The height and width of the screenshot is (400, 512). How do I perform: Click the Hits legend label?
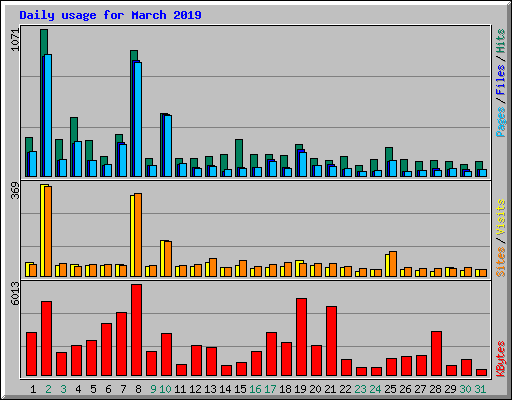(501, 41)
